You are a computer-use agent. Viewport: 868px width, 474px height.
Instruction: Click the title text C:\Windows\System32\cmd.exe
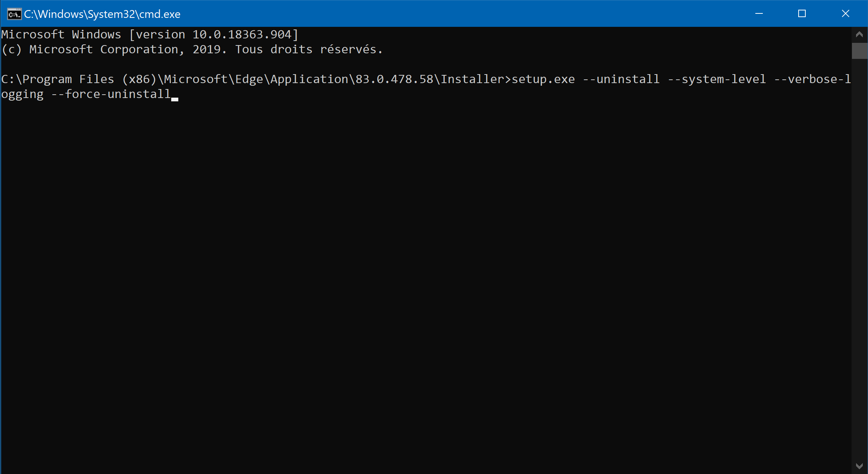click(x=102, y=14)
